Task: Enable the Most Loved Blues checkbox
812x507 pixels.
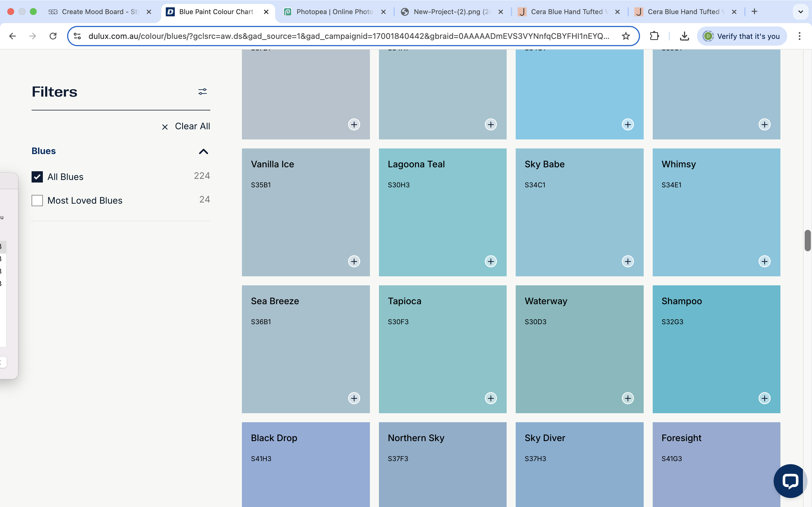Action: point(37,201)
